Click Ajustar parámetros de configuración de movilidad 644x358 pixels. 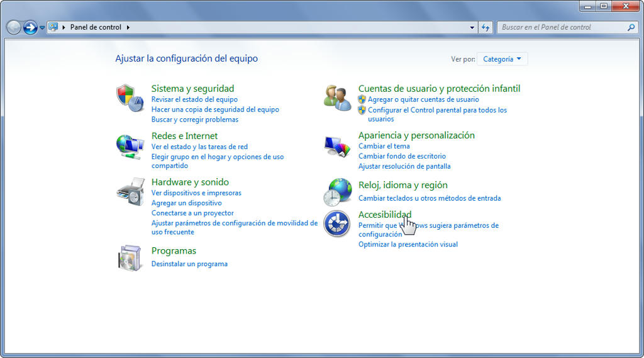[235, 227]
